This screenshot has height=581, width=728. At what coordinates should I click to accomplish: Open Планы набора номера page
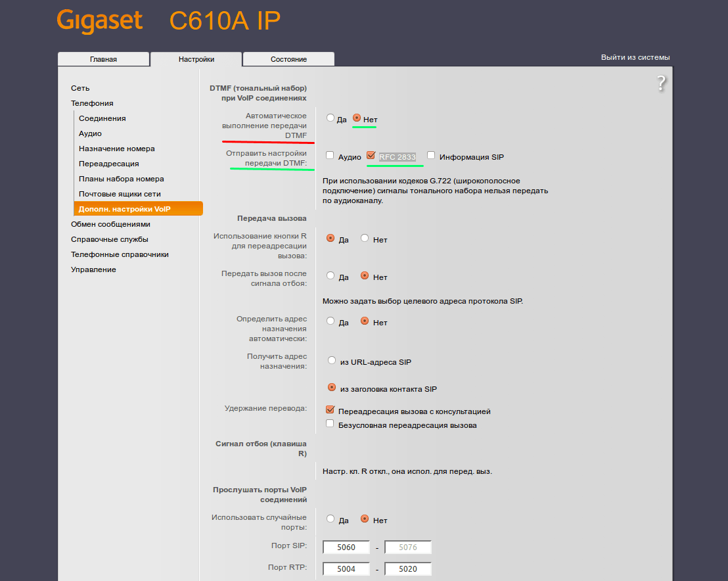121,179
